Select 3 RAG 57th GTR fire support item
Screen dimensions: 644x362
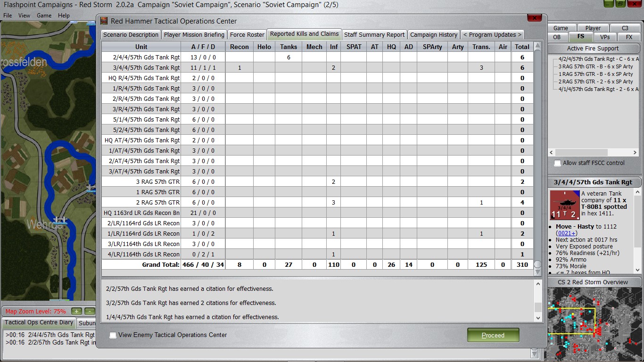tap(595, 66)
